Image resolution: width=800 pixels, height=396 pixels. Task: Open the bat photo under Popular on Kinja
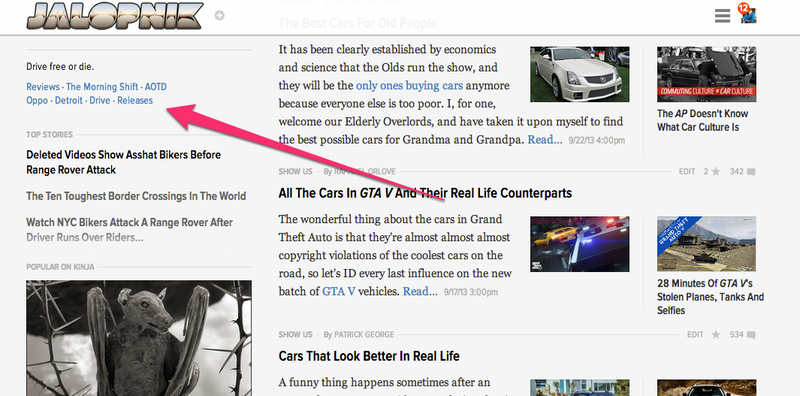[139, 338]
